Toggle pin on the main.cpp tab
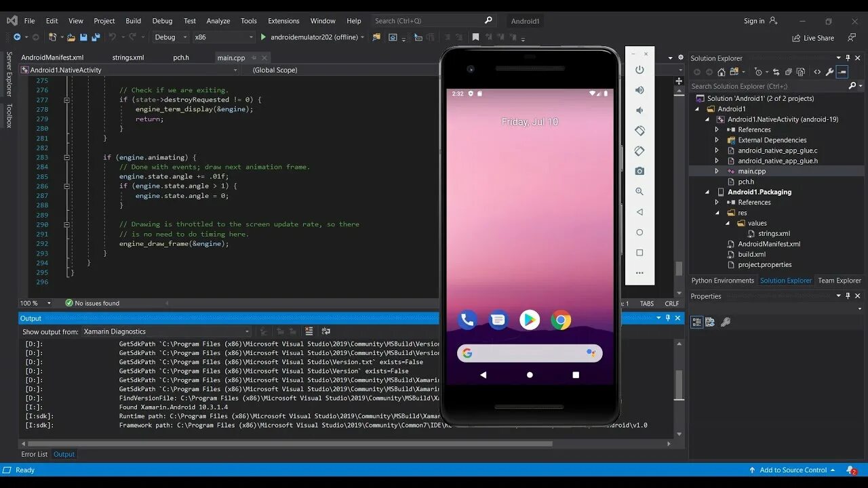This screenshot has height=488, width=868. [x=254, y=58]
